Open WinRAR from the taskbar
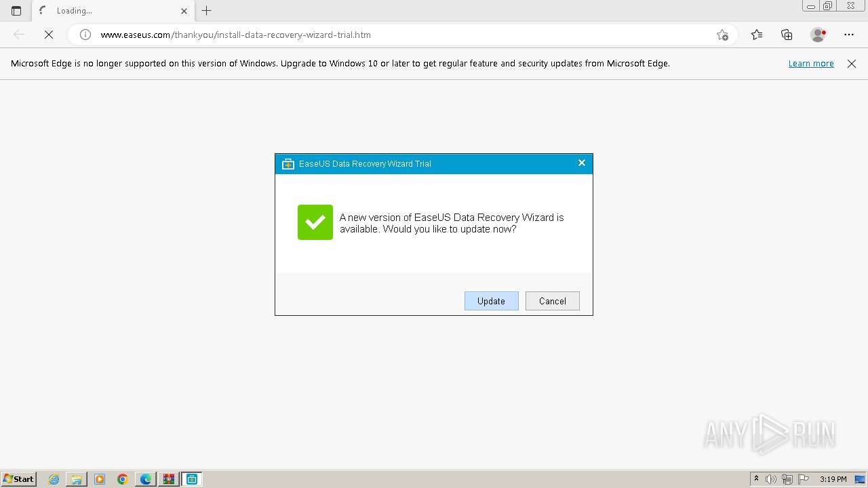This screenshot has height=488, width=868. pyautogui.click(x=168, y=479)
